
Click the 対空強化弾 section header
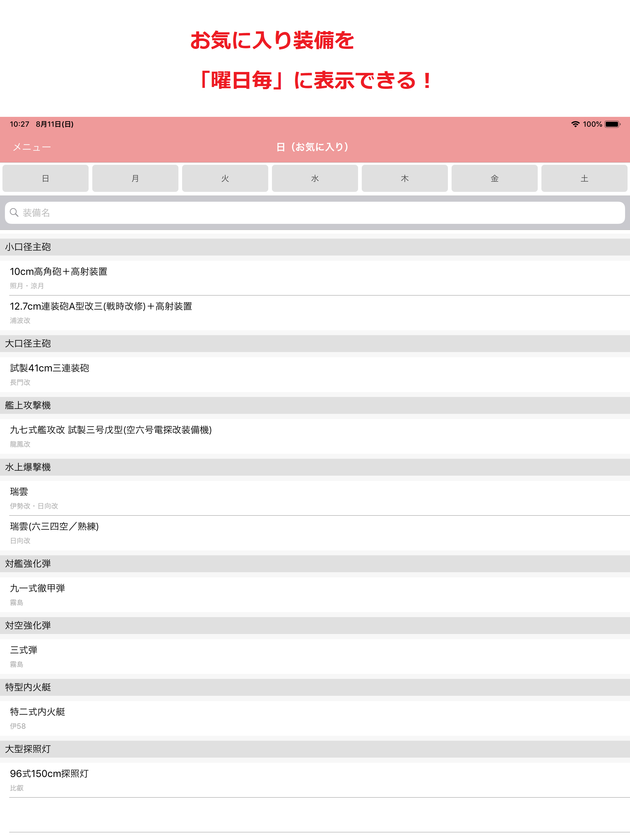coord(315,625)
